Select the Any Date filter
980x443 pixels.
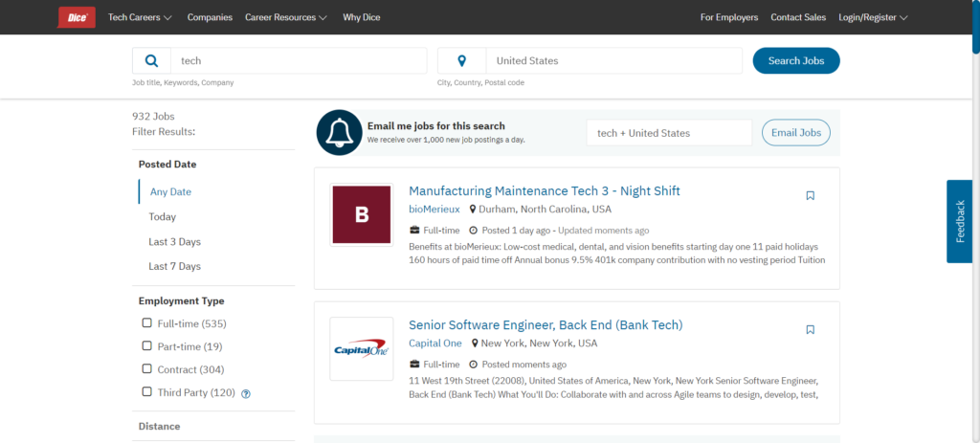click(x=170, y=191)
